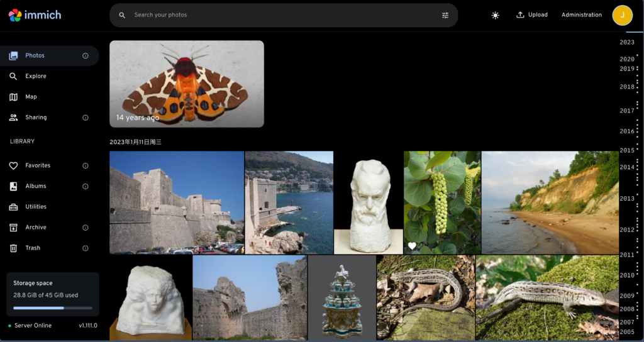The image size is (644, 342).
Task: Click the Explore magnifier icon in sidebar
Action: click(x=14, y=76)
